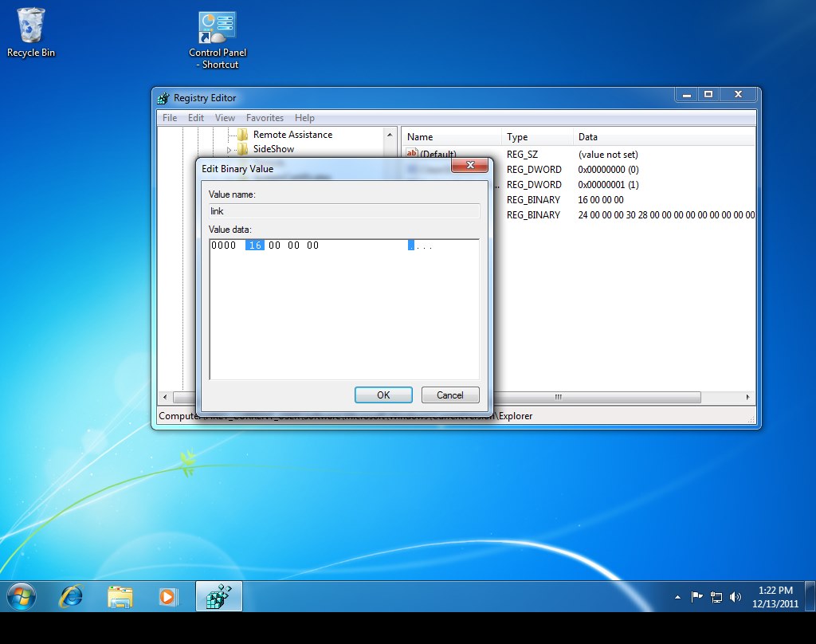Sort by the Data column header
This screenshot has width=816, height=644.
[664, 137]
